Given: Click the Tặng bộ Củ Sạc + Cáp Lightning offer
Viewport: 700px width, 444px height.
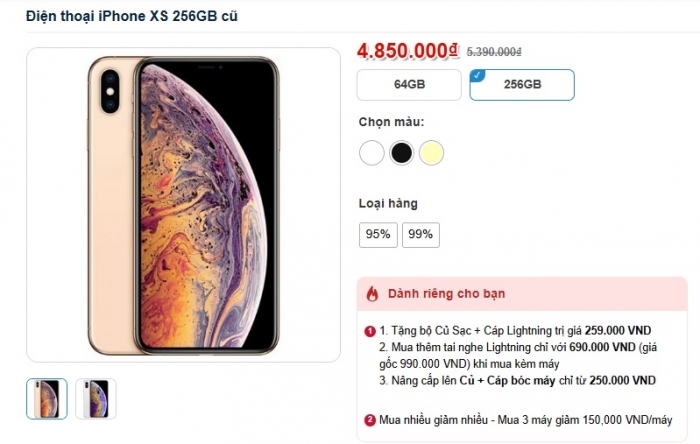Looking at the screenshot, I should click(x=518, y=330).
